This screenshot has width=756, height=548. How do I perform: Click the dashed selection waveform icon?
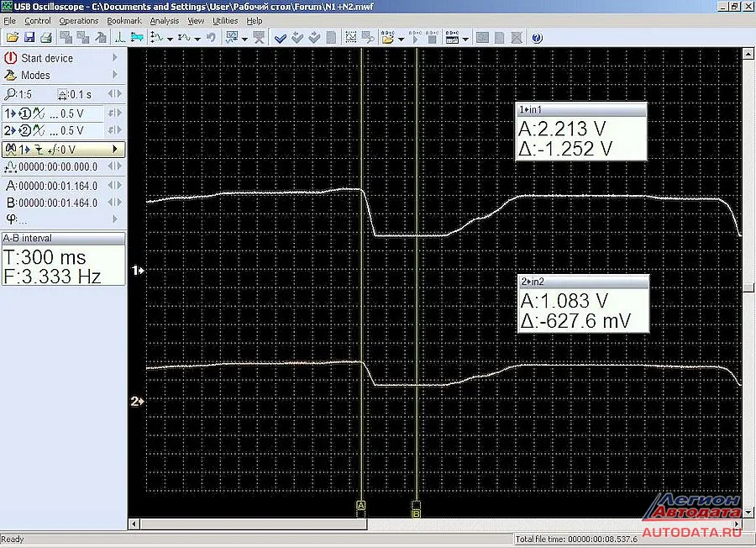coord(351,37)
